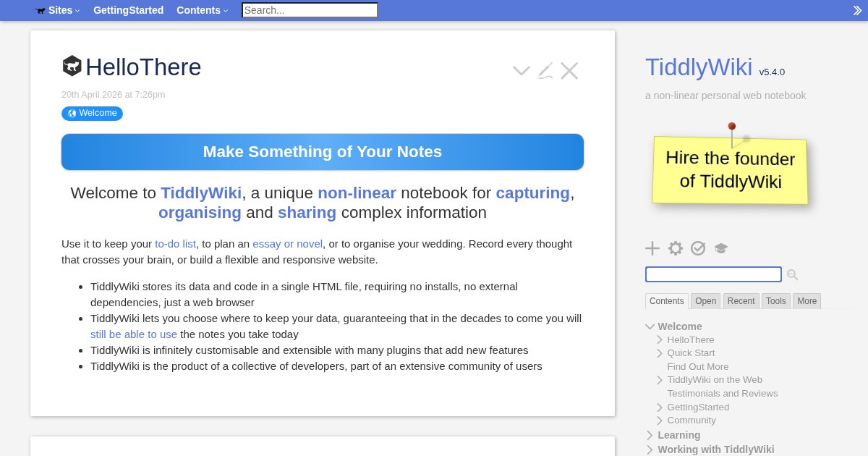This screenshot has width=868, height=456.
Task: Open more actions chevron for HelloThere tiddler
Action: [x=522, y=71]
